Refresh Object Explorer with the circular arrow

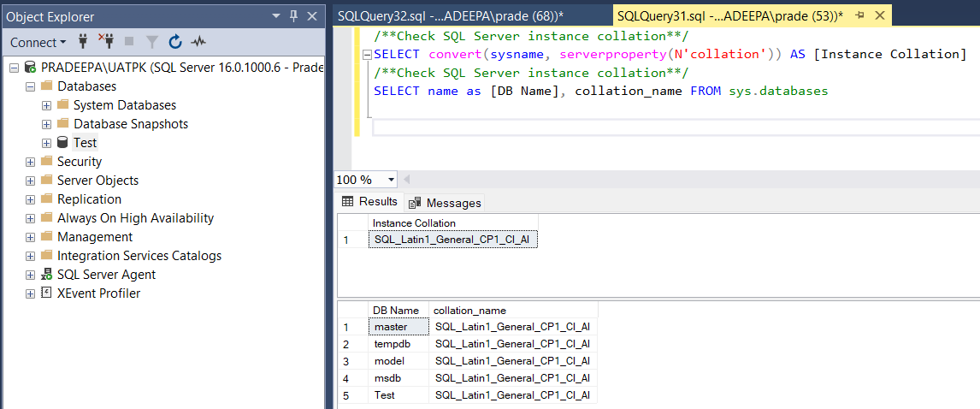click(175, 42)
